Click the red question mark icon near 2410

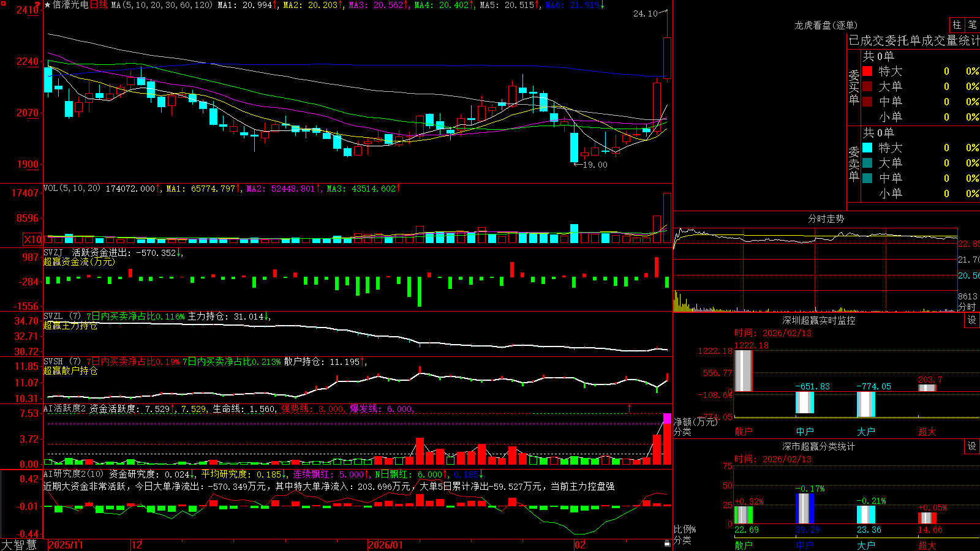37,4
